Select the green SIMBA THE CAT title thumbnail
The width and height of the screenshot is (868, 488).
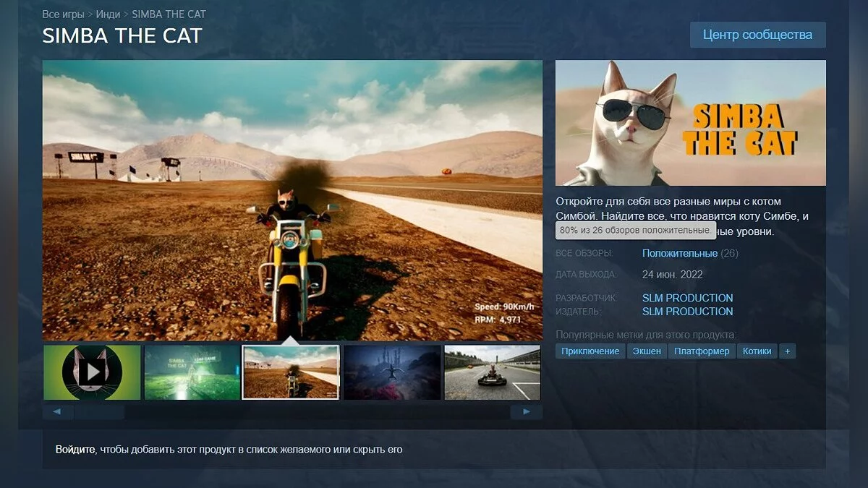point(192,372)
